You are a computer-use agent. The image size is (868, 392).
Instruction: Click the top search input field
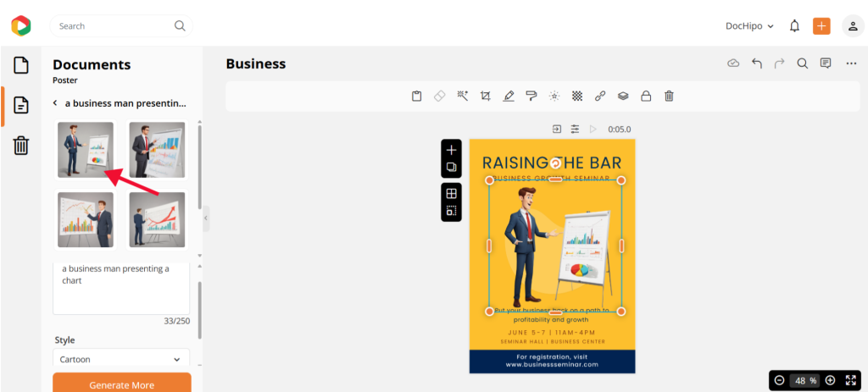pyautogui.click(x=114, y=26)
